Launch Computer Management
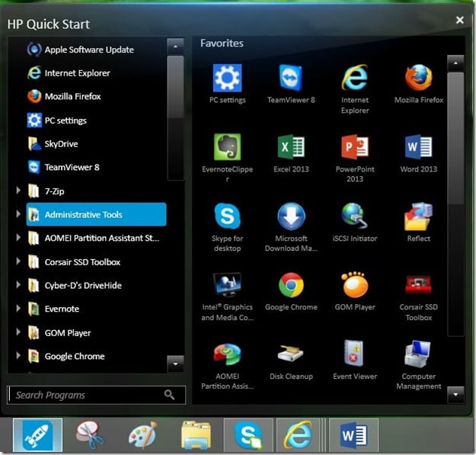Screen dimensions: 476x455 coord(419,354)
